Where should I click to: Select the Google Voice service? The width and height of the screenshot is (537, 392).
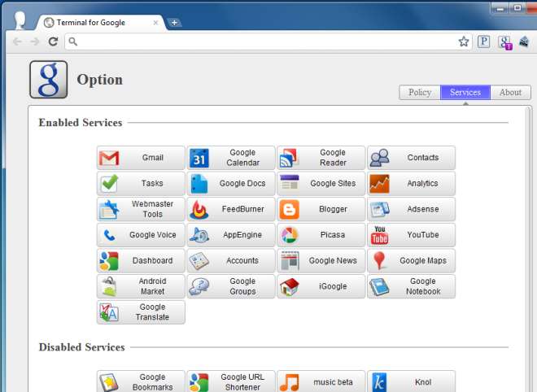[x=141, y=235]
